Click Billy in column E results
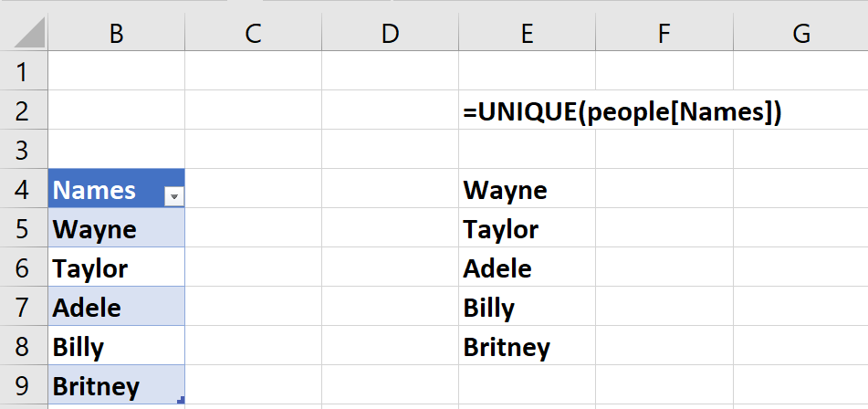 [489, 308]
